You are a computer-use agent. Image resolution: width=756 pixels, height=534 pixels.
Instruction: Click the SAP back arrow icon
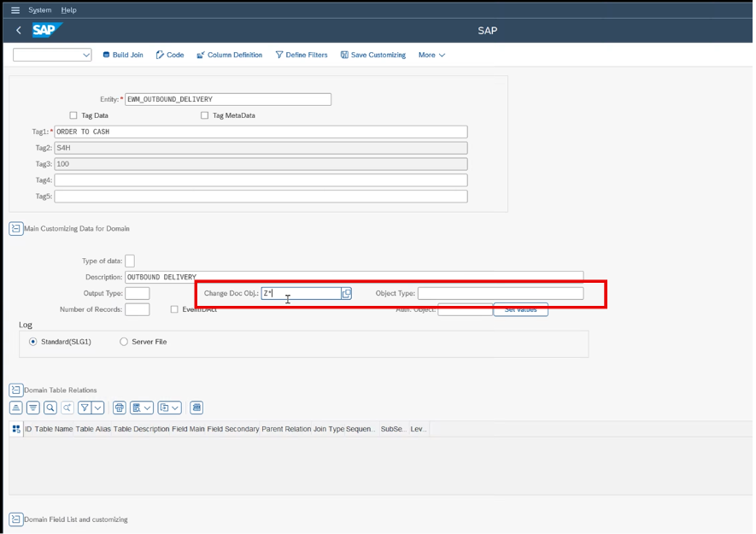coord(19,31)
